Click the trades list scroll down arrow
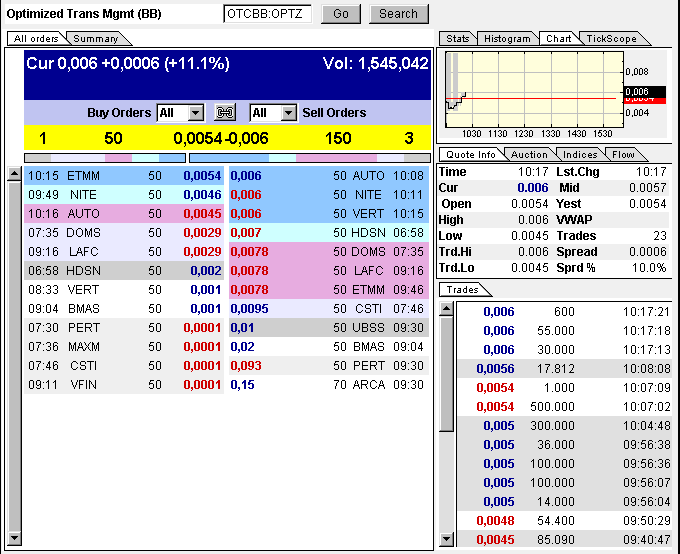This screenshot has width=680, height=554. (x=446, y=539)
